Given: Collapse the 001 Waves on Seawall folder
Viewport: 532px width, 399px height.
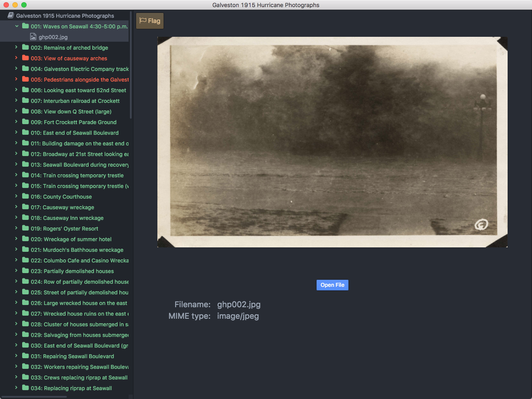Looking at the screenshot, I should coord(17,26).
